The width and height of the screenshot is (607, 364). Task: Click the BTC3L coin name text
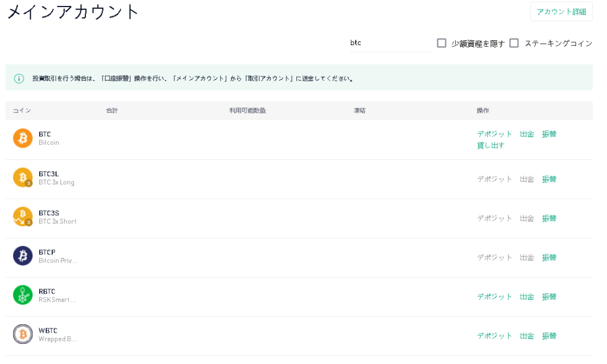pyautogui.click(x=49, y=174)
